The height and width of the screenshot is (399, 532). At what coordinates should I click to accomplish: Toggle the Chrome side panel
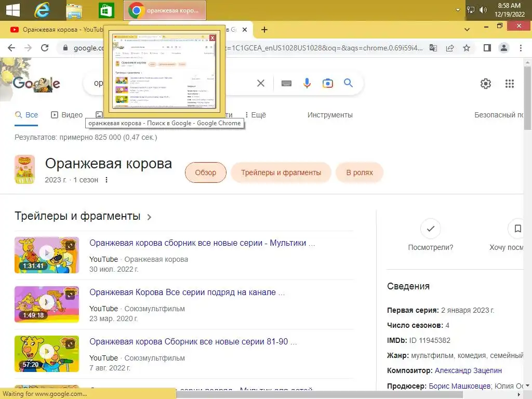pos(487,48)
